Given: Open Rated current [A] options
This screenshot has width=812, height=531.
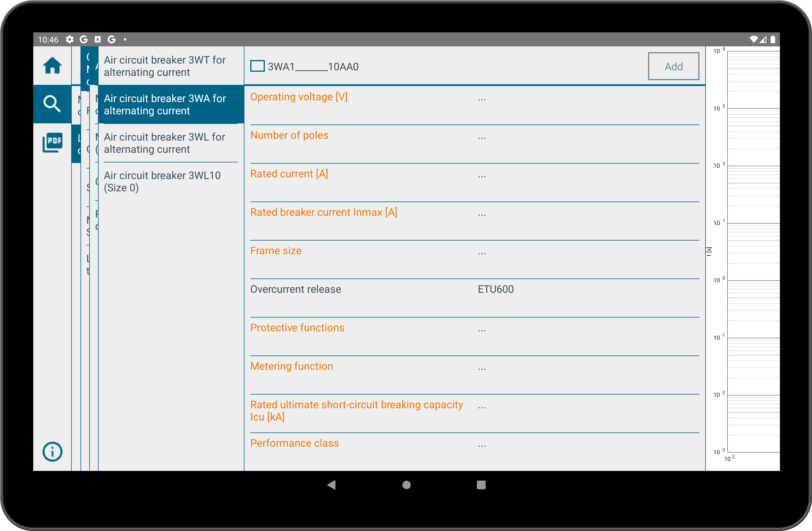Looking at the screenshot, I should (x=475, y=183).
